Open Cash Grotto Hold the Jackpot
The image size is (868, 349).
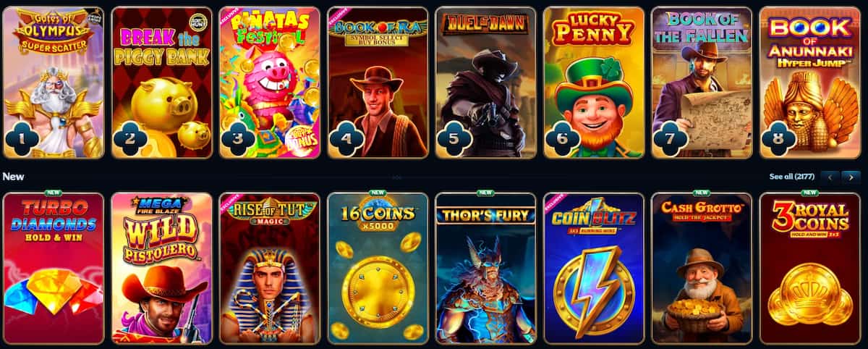702,268
